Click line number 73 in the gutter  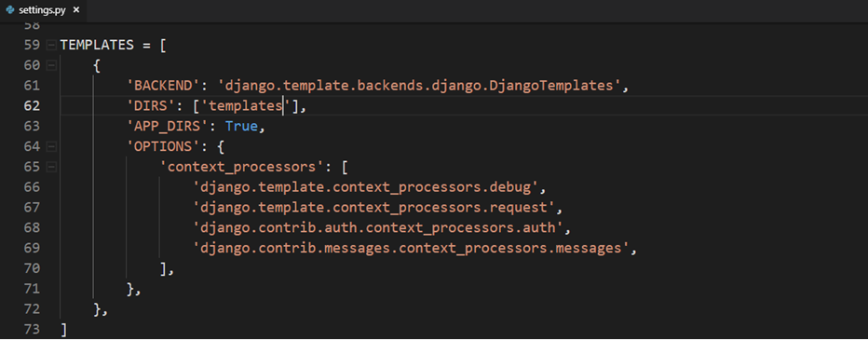click(32, 330)
